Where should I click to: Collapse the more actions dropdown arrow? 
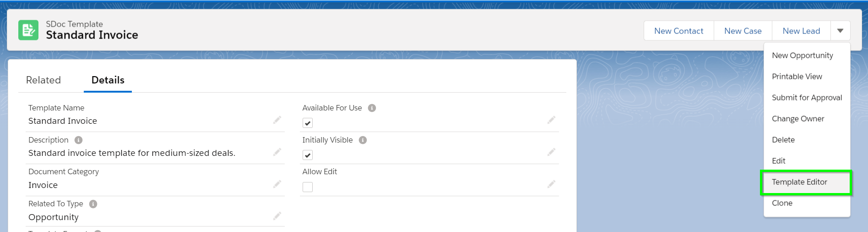(x=840, y=31)
